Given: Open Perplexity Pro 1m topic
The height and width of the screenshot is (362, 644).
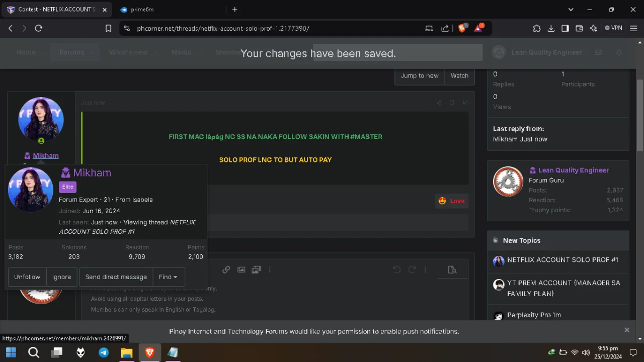Looking at the screenshot, I should [534, 315].
